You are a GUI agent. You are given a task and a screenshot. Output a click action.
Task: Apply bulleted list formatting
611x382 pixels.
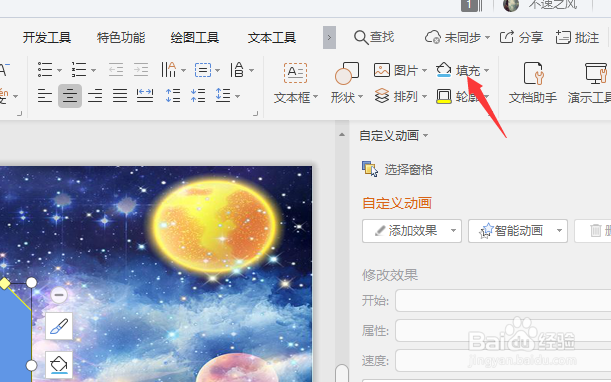(45, 70)
